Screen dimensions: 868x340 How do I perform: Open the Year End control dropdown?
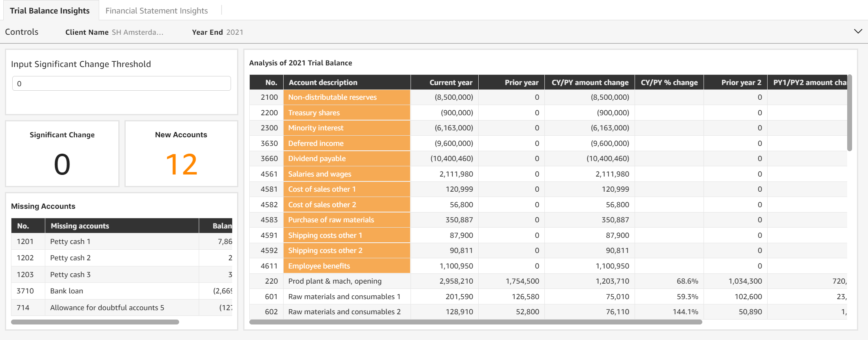[234, 32]
